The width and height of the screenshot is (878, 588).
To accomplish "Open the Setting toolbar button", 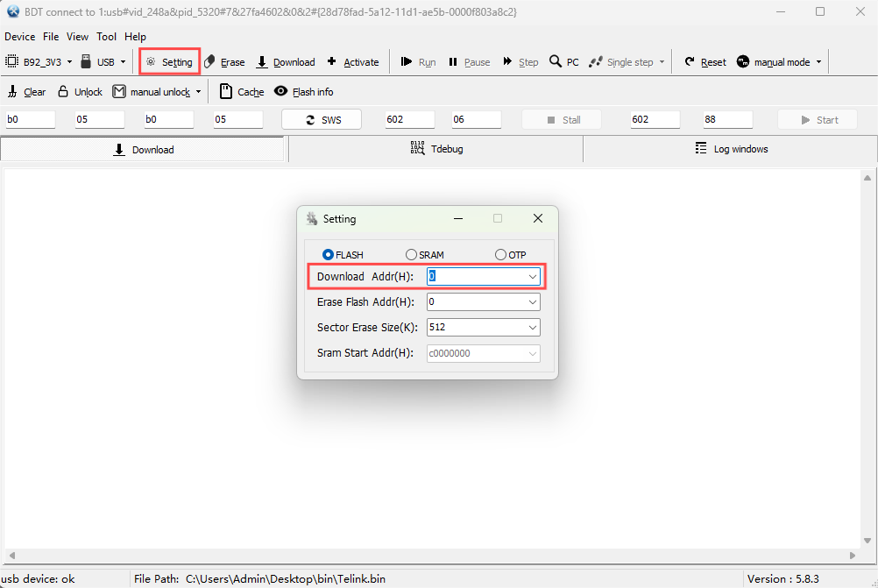I will (169, 61).
